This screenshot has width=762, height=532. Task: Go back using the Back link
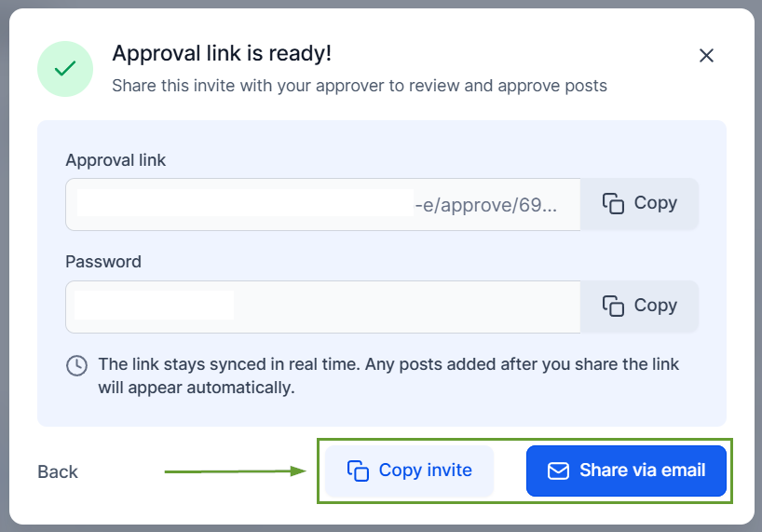point(58,472)
